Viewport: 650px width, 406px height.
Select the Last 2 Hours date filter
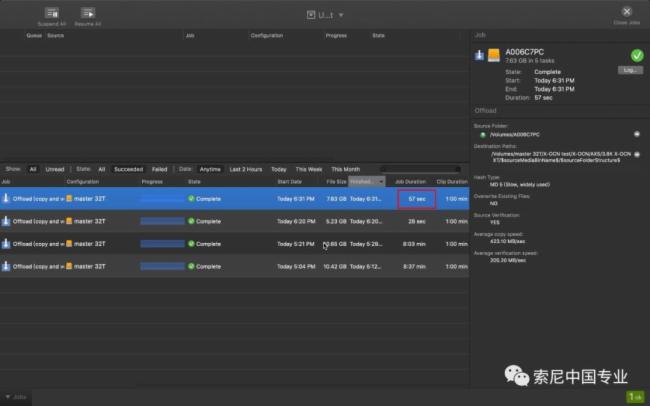pos(245,169)
